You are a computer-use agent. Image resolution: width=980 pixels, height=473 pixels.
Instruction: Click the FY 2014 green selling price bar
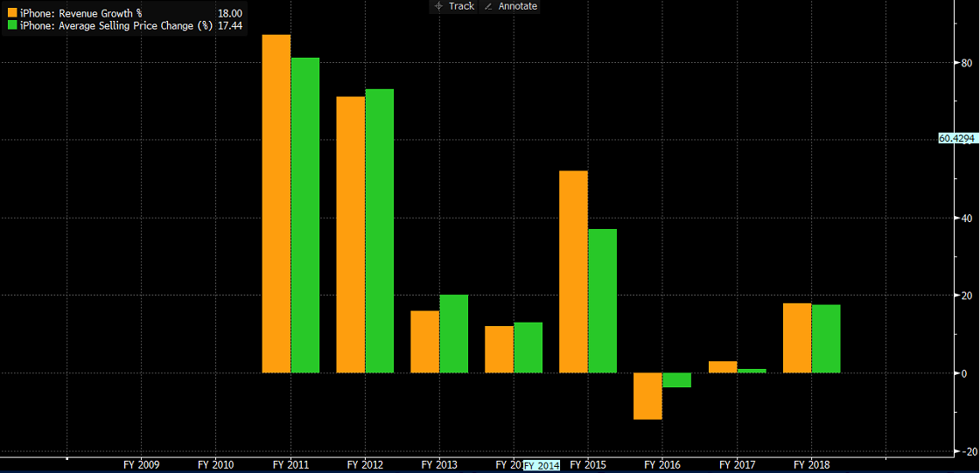click(528, 347)
